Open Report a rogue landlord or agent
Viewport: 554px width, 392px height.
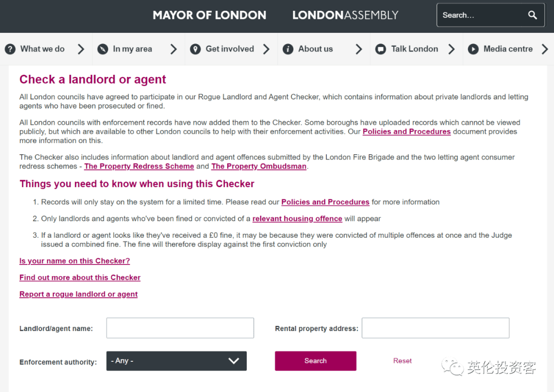pyautogui.click(x=78, y=294)
